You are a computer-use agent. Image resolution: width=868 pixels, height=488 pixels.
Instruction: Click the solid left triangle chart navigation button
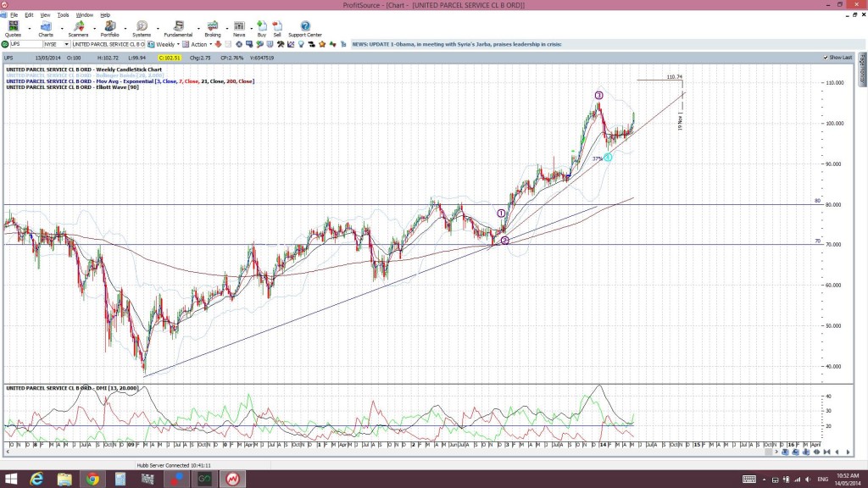[x=837, y=452]
